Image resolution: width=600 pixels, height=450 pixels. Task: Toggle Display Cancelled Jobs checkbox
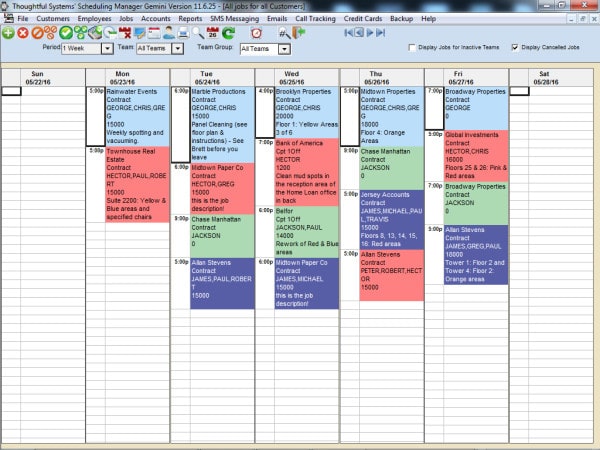coord(515,47)
